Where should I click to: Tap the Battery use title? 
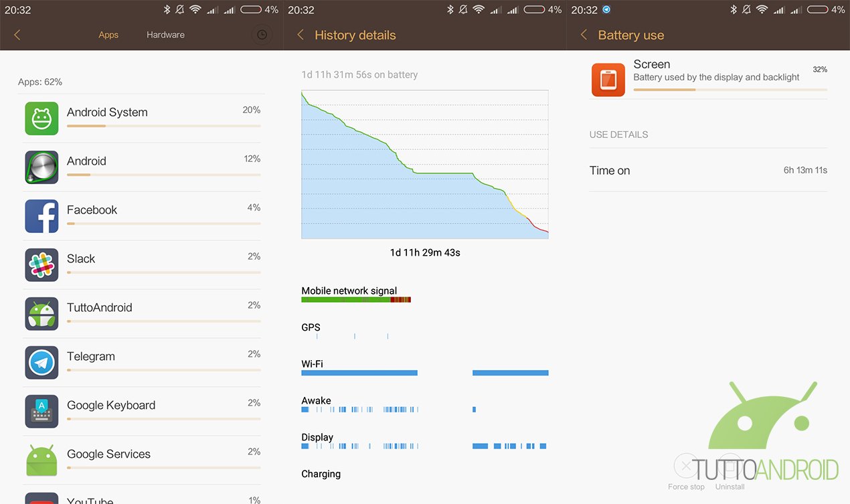pos(631,35)
